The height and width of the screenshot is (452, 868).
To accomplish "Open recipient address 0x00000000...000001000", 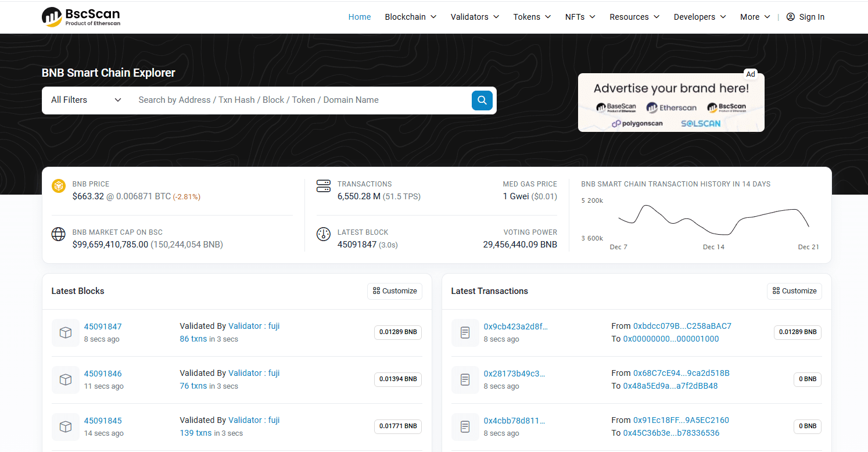I will 671,339.
